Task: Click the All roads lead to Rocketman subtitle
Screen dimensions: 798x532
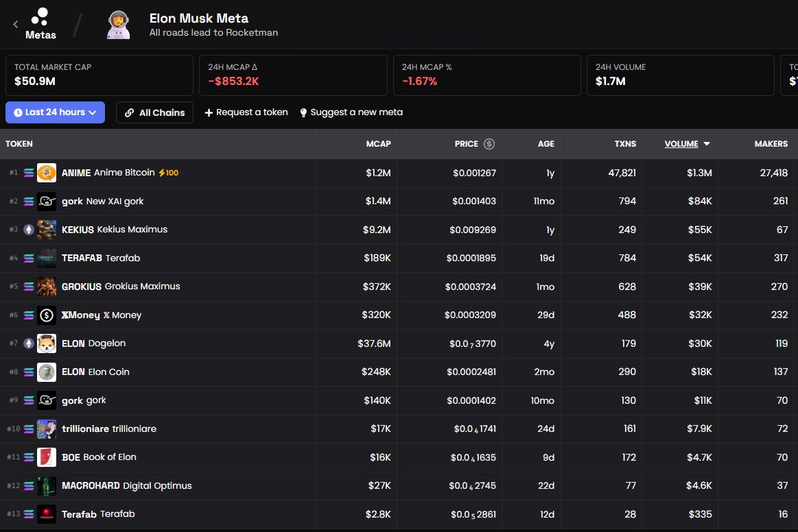Action: [214, 32]
